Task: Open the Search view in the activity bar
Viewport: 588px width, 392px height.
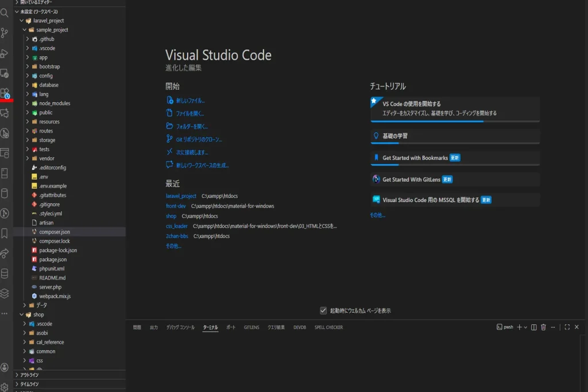Action: 5,11
